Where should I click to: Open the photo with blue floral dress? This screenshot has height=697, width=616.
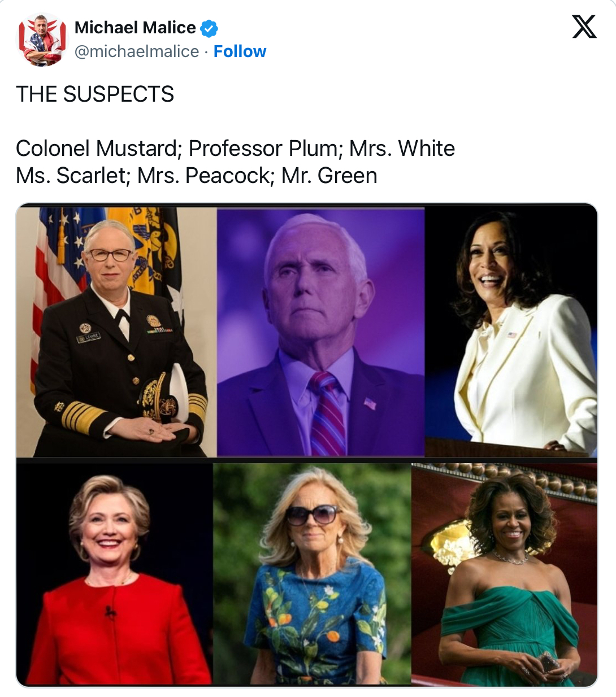[313, 574]
